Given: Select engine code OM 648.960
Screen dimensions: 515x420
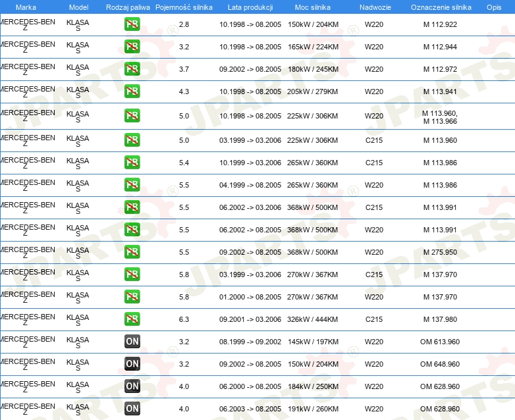Looking at the screenshot, I should [x=440, y=364].
